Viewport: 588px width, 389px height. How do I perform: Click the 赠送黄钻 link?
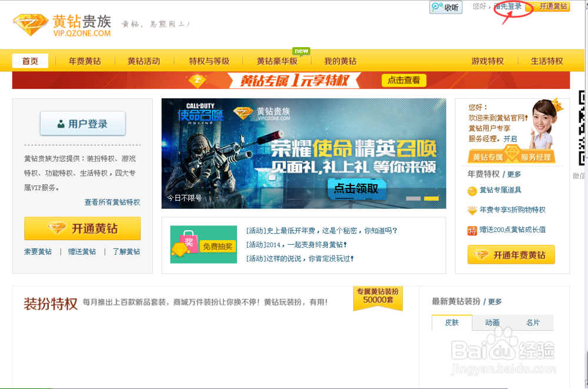(82, 251)
